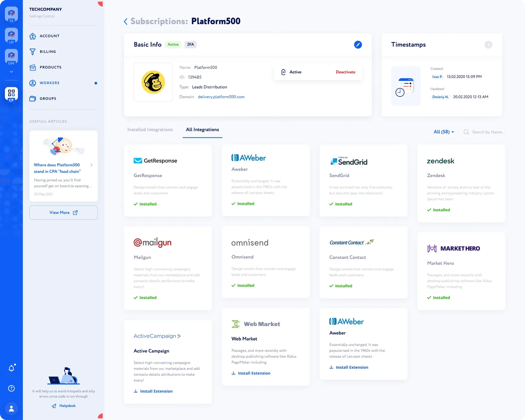525x420 pixels.
Task: Open the Market Hero logo
Action: [x=453, y=248]
